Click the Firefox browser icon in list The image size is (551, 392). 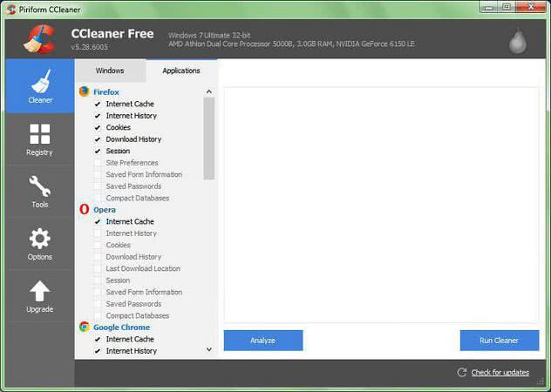85,91
